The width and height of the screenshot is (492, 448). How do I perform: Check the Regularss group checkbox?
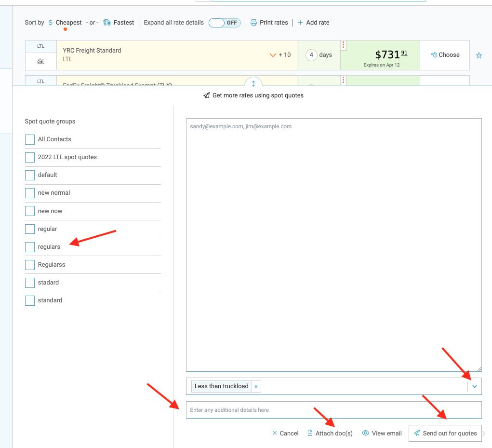[30, 265]
